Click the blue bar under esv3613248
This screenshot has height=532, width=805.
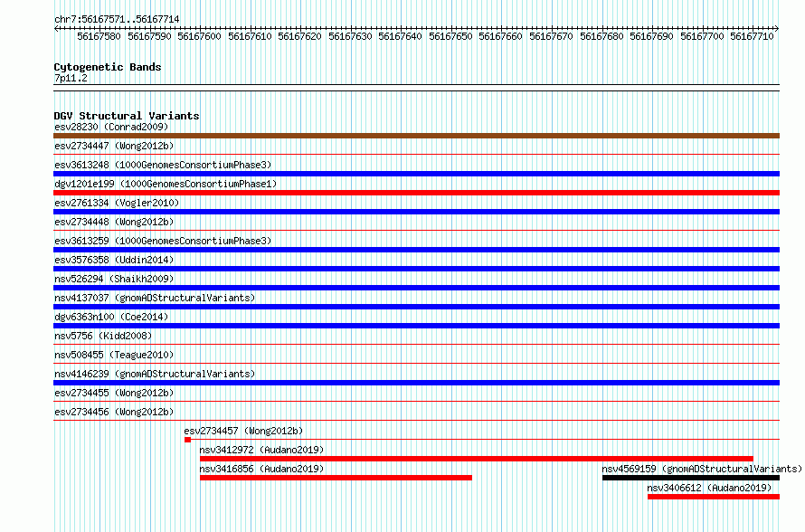coord(416,174)
